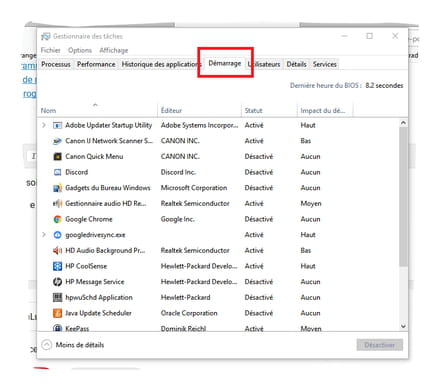This screenshot has height=392, width=440.
Task: Click Désactivé status of Java Update Scheduler
Action: click(259, 313)
